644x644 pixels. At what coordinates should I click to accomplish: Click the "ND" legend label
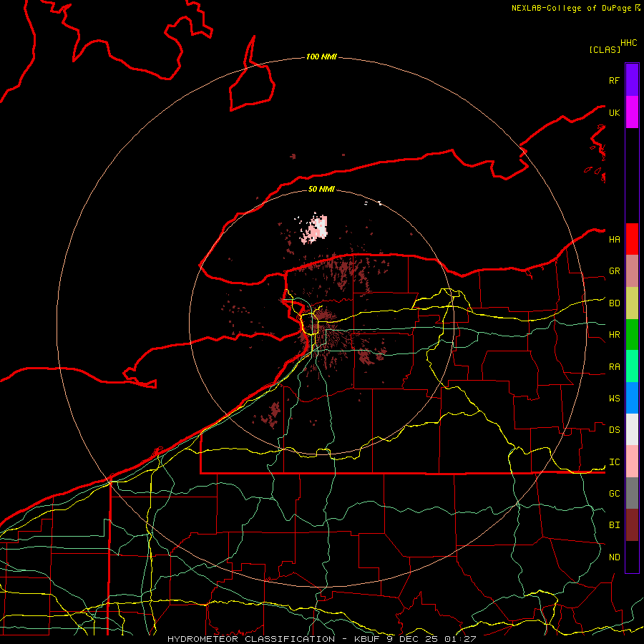(614, 557)
